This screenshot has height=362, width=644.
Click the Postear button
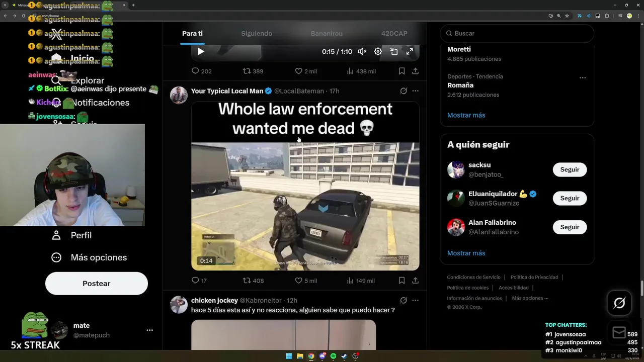point(97,284)
